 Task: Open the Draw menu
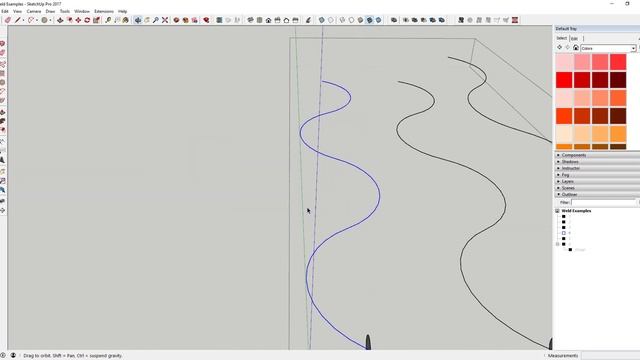[x=50, y=11]
